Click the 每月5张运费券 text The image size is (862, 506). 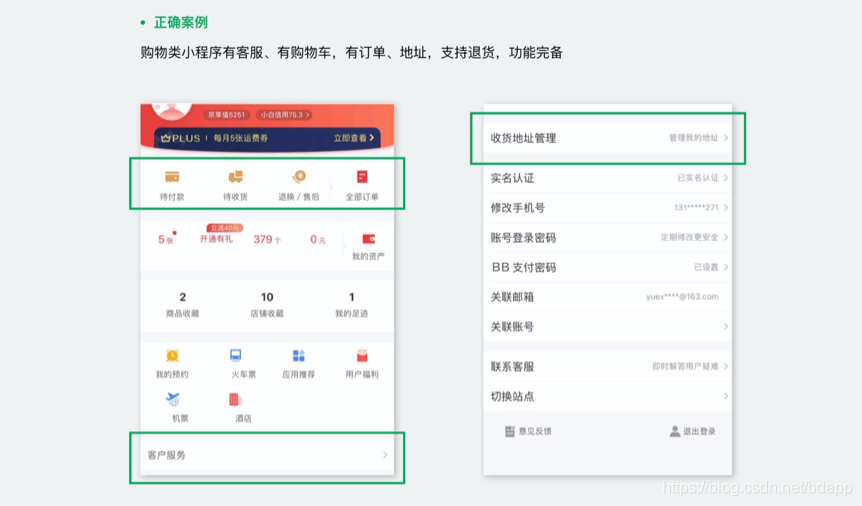click(x=241, y=138)
